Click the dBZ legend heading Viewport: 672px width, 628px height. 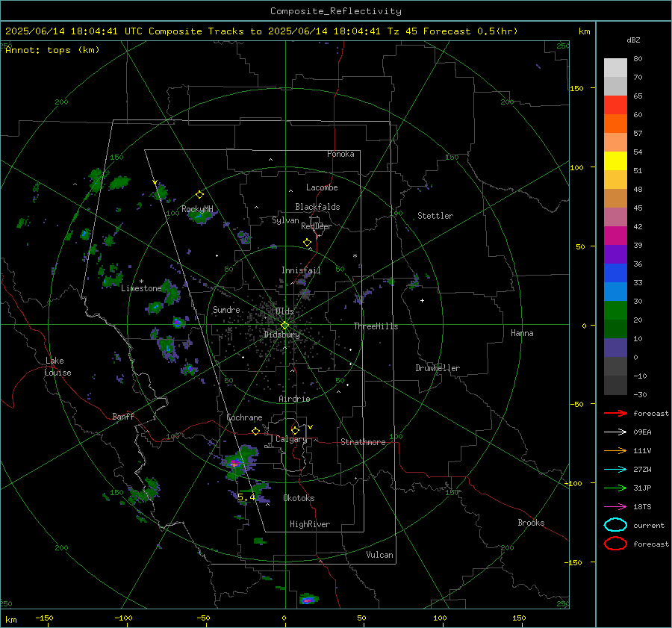click(x=633, y=40)
